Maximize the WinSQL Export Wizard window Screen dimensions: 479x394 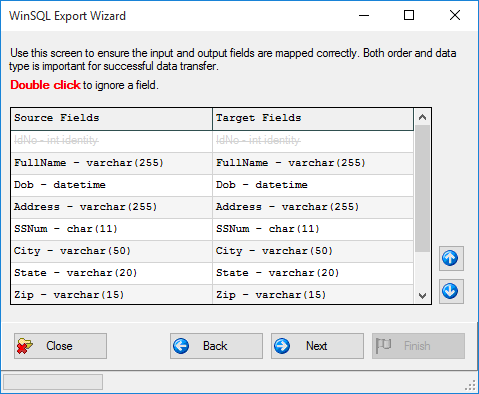(x=409, y=15)
